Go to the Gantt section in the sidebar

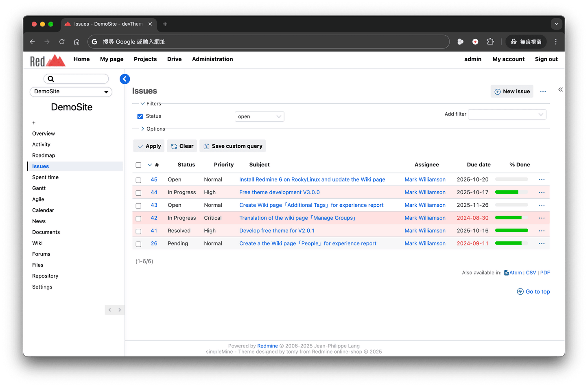pos(39,188)
